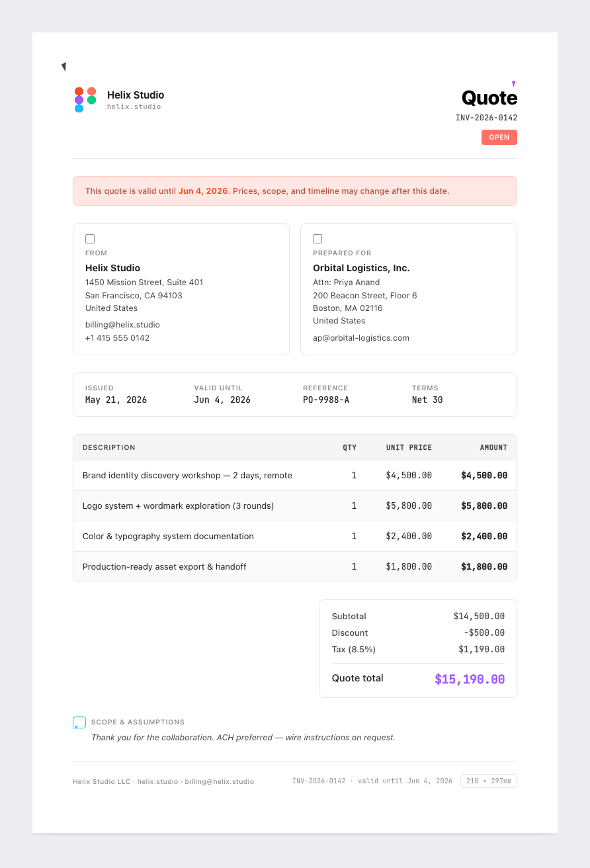Viewport: 590px width, 868px height.
Task: Click the Net 30 terms value
Action: (427, 400)
